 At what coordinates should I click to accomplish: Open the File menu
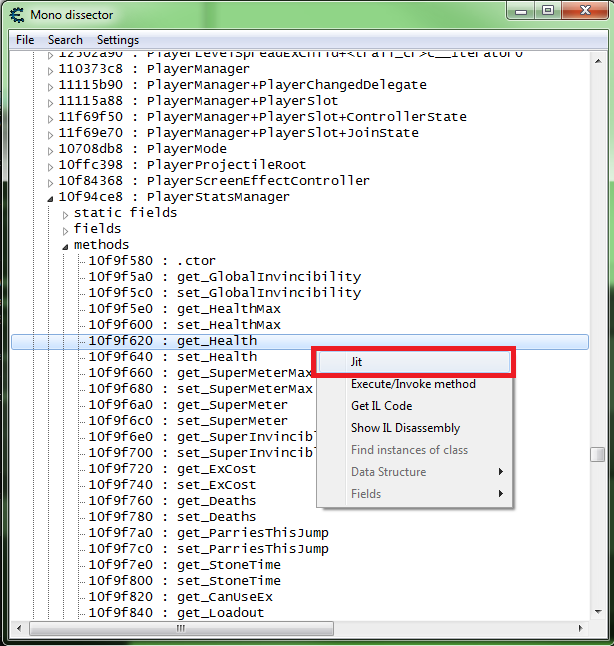[25, 40]
